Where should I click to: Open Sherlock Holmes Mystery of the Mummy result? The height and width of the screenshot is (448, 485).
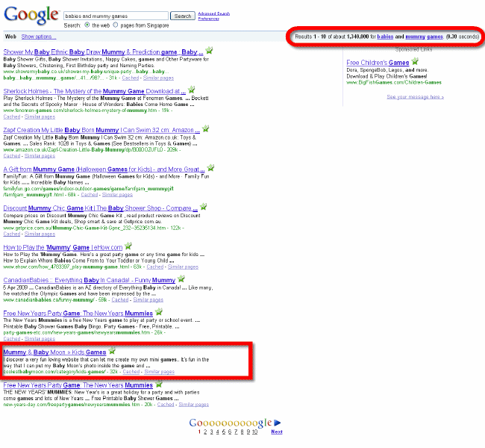[94, 91]
